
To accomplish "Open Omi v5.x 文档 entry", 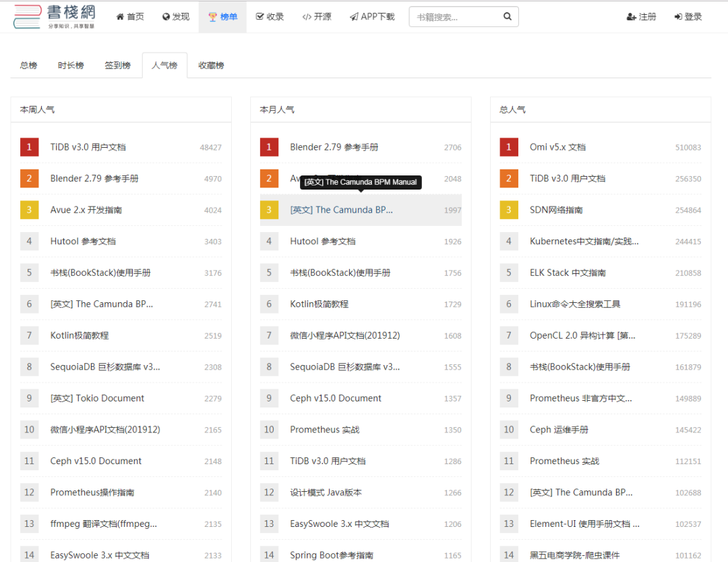I will (557, 147).
